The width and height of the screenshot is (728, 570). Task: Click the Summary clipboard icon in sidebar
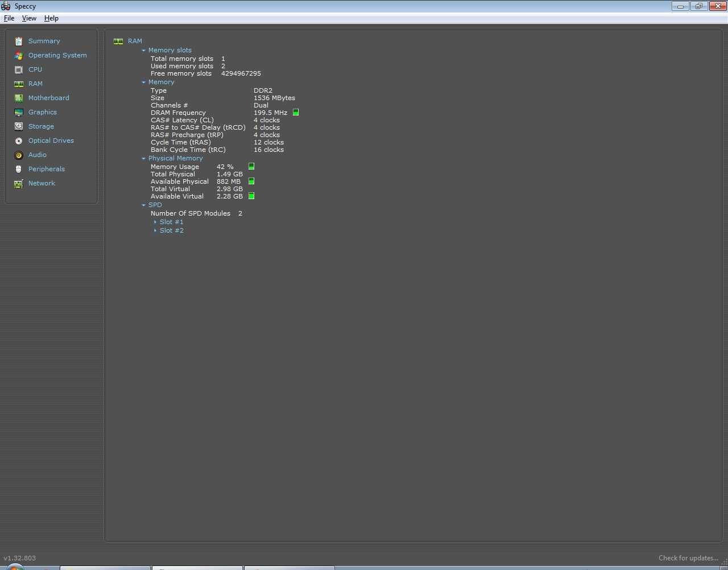19,41
